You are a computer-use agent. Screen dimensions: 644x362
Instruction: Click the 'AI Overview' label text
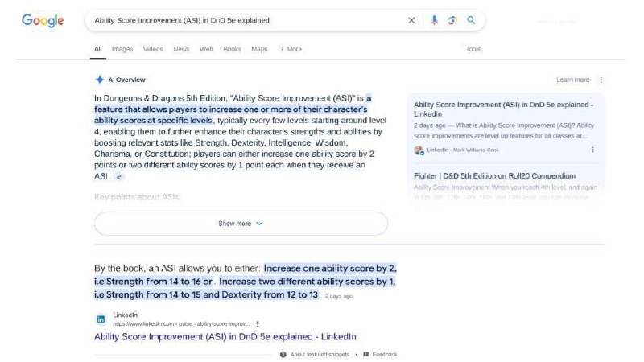[x=126, y=80]
